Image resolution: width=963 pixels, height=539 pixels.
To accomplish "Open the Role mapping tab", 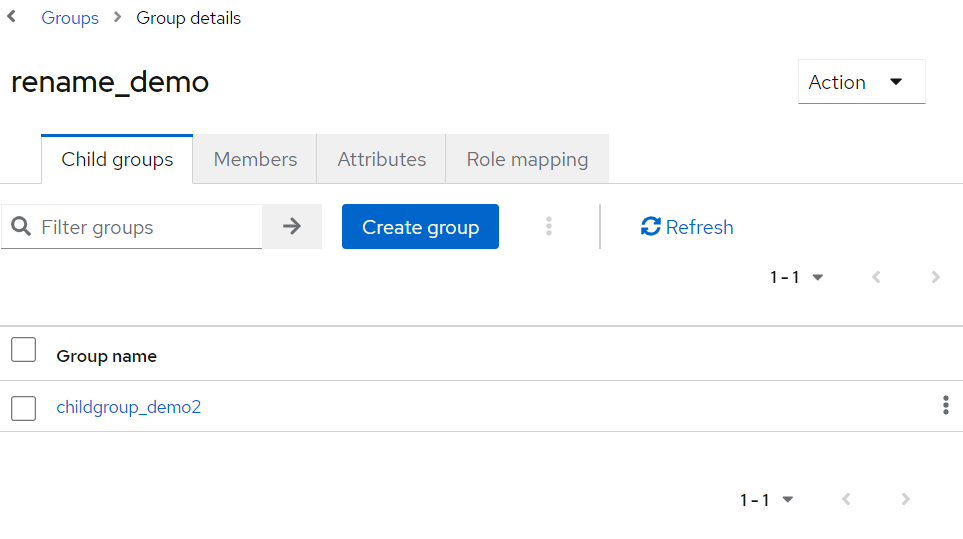I will [527, 159].
